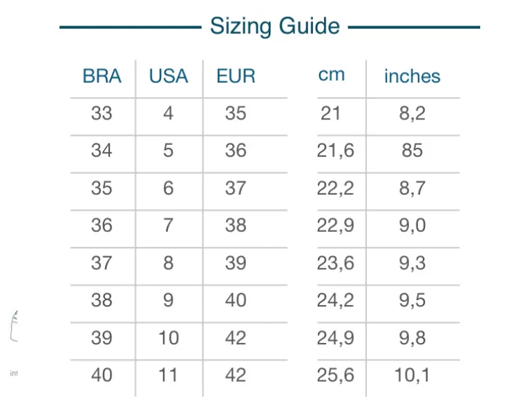
Task: Click BRA size 38 cell
Action: (x=102, y=300)
